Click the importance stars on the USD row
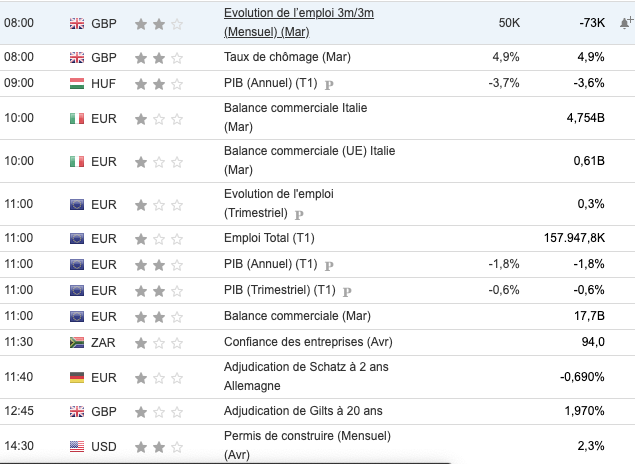Viewport: 635px width, 464px height. pyautogui.click(x=160, y=445)
